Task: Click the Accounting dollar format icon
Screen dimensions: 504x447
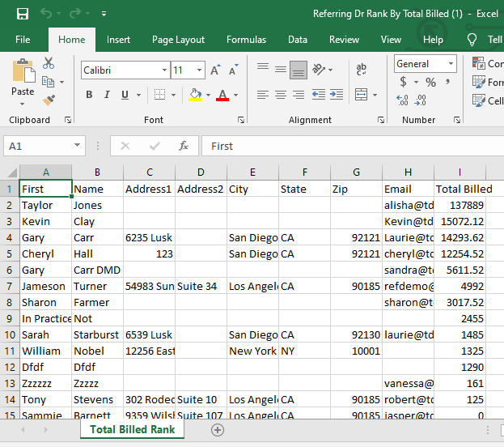Action: click(x=404, y=82)
